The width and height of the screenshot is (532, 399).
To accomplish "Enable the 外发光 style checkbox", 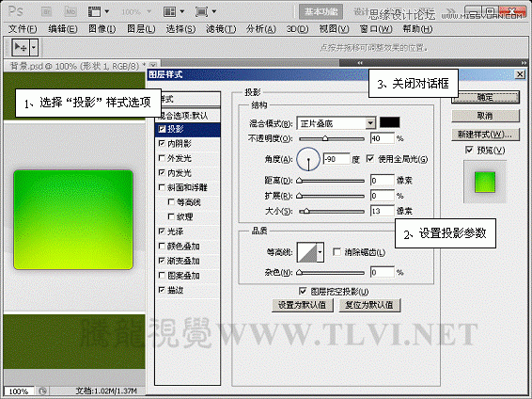I will point(162,158).
